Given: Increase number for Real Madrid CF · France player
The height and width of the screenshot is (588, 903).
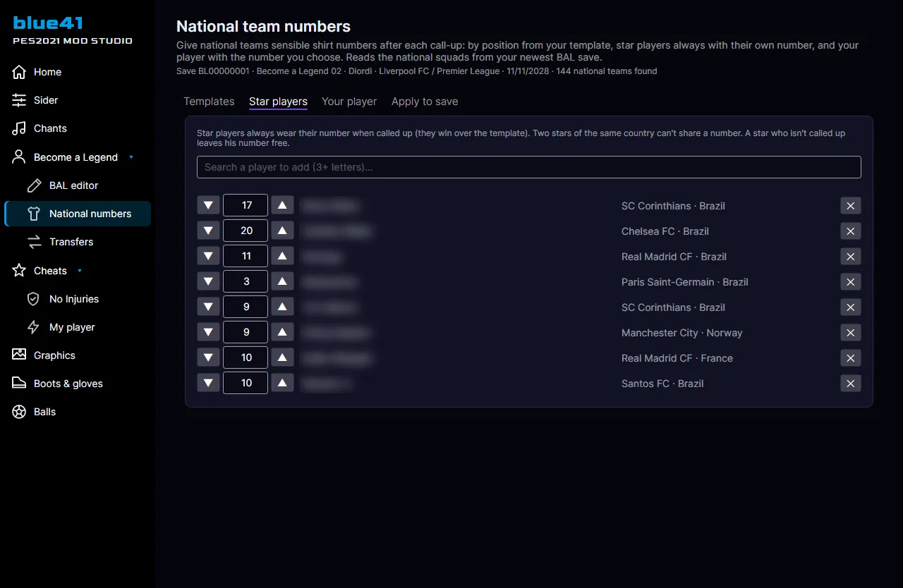Looking at the screenshot, I should [x=282, y=358].
